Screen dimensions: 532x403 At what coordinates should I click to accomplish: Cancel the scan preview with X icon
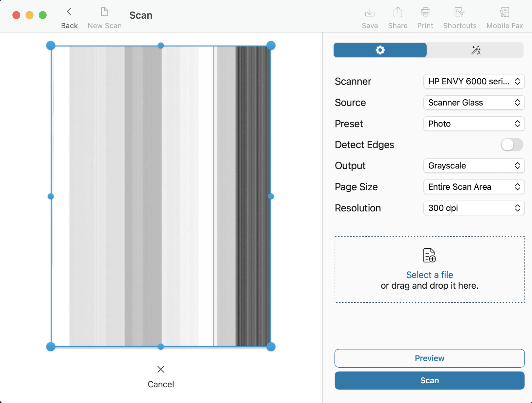[x=161, y=370]
